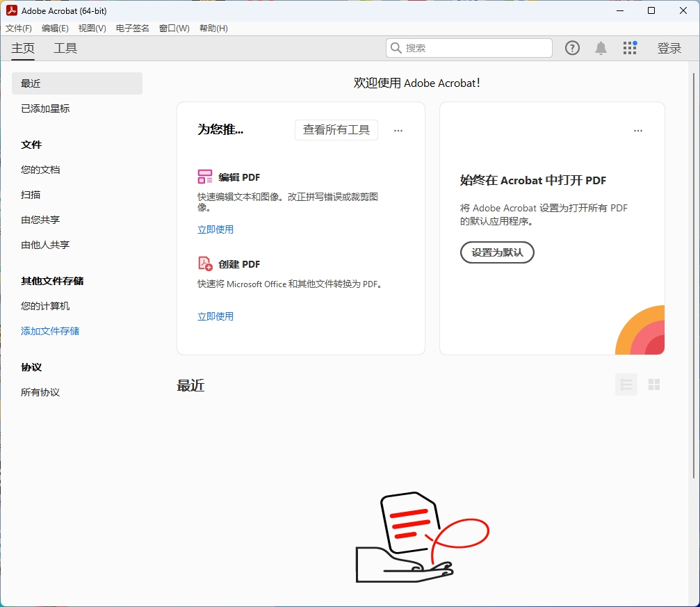
Task: Open the 立即使用 link under 编辑 PDF
Action: [215, 229]
